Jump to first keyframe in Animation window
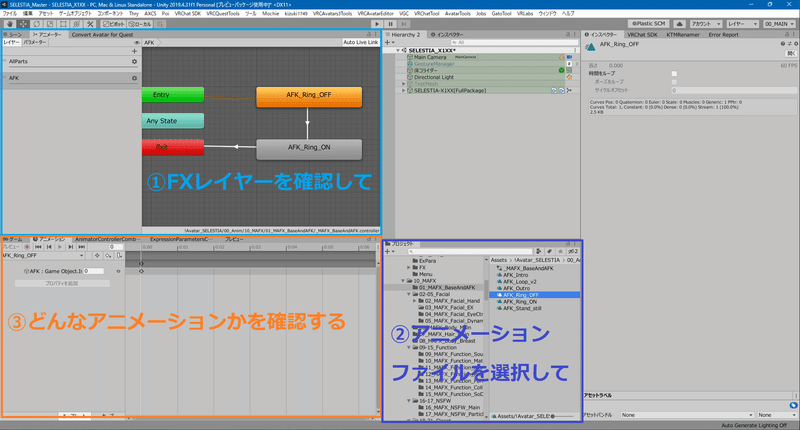 pyautogui.click(x=38, y=247)
